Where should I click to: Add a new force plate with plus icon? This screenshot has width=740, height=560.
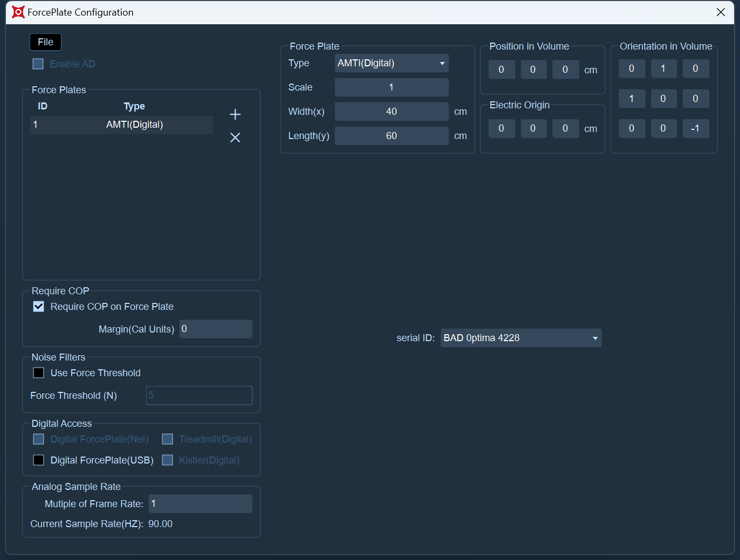tap(235, 114)
